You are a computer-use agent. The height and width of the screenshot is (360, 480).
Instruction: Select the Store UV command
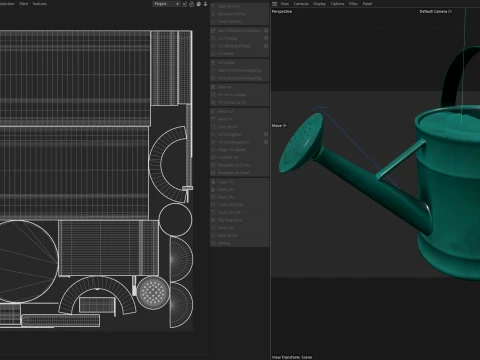tap(239, 228)
